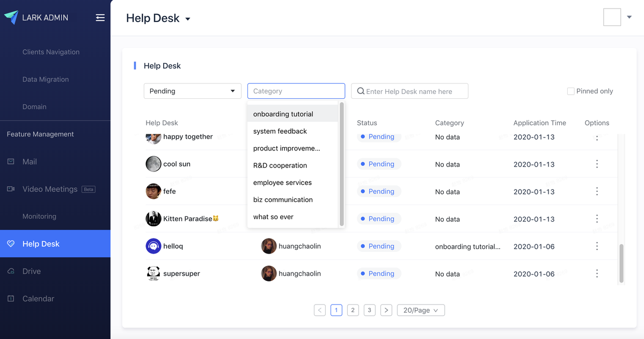The height and width of the screenshot is (339, 644).
Task: Click the Help Desk name search field
Action: pos(414,91)
